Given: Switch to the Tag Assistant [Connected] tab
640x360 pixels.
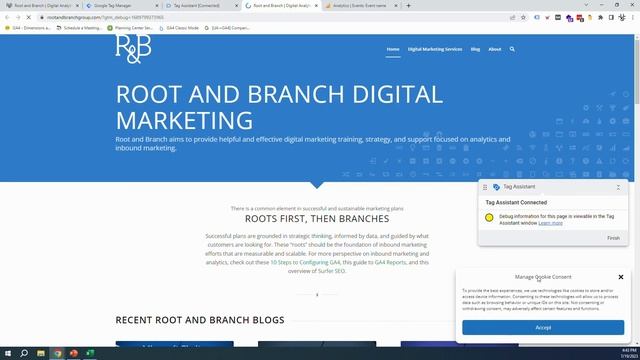Looking at the screenshot, I should 202,6.
